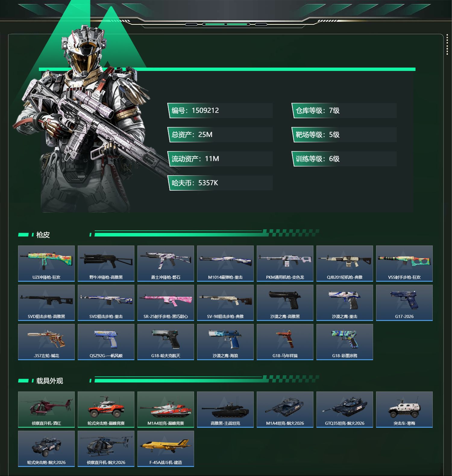Open the M1014霰弹枪-重击 skin card
The width and height of the screenshot is (452, 476).
coord(225,264)
